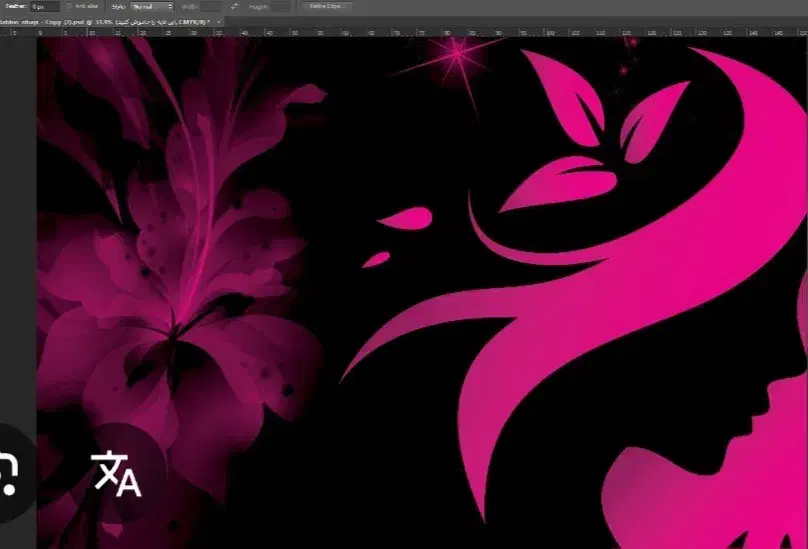Click the large pink teardrop shape

pyautogui.click(x=404, y=217)
